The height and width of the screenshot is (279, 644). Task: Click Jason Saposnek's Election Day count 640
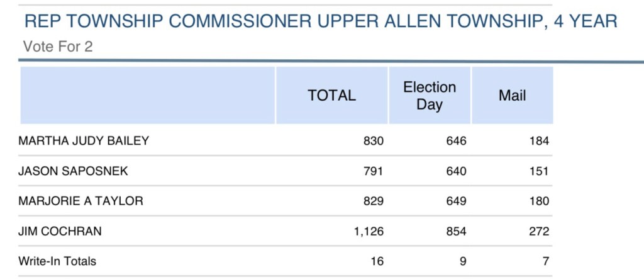(456, 171)
